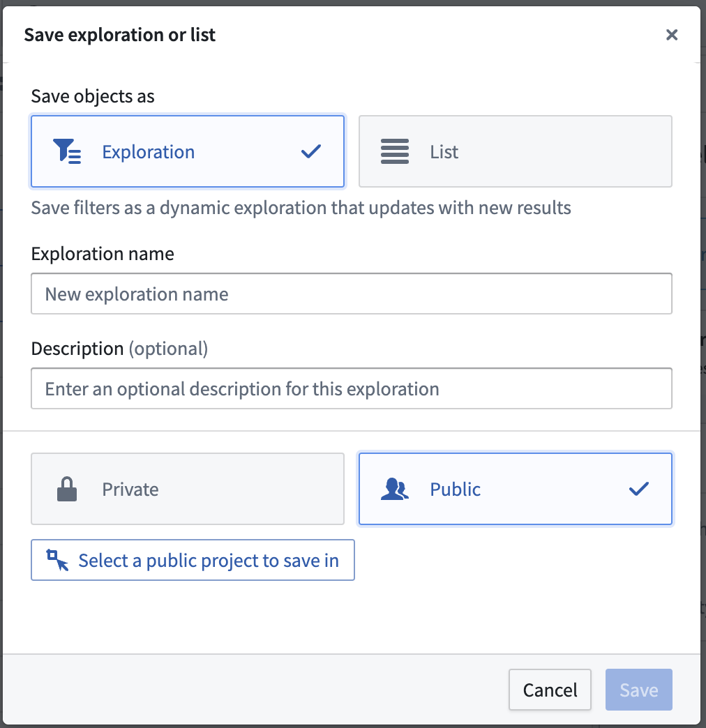Choose the List save option
Image resolution: width=706 pixels, height=728 pixels.
click(515, 151)
